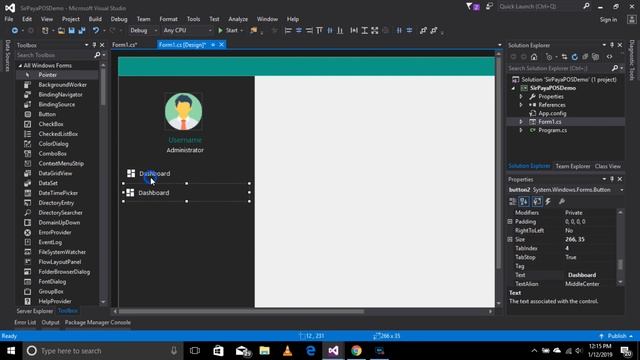Click View Code icon in Solution Explorer
Viewport: 640px width, 360px height.
(x=609, y=57)
